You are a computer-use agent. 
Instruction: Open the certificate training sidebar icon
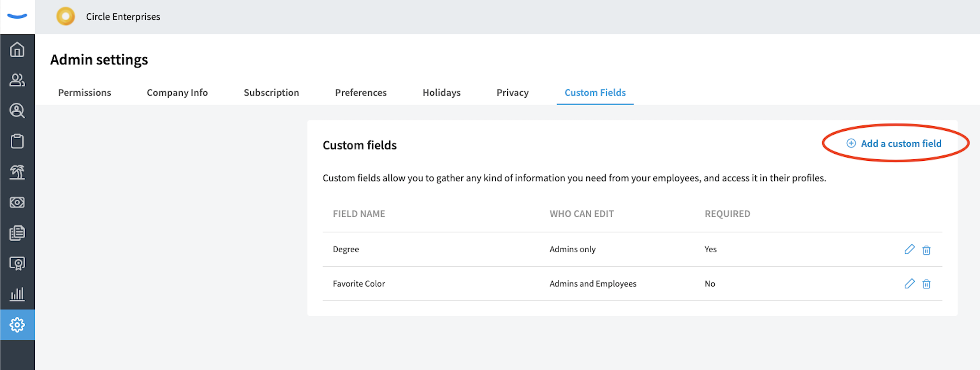coord(17,264)
